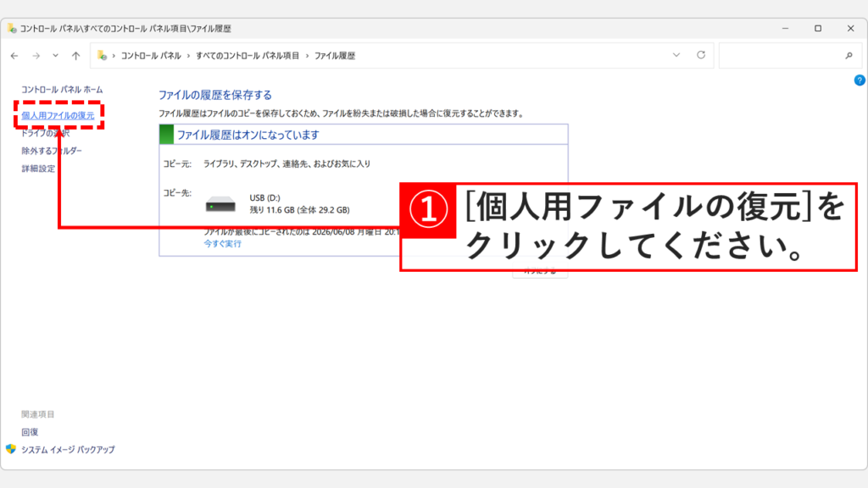Open システム イメージ バックアップ link

(68, 450)
